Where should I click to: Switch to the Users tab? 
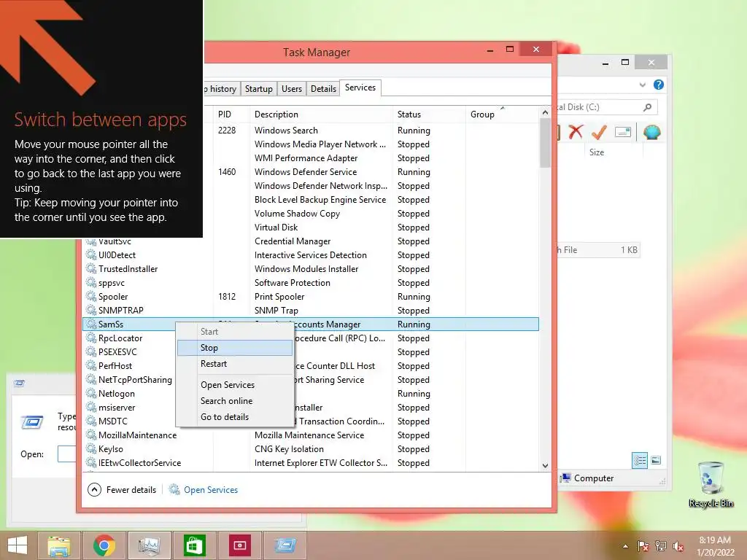(x=292, y=88)
